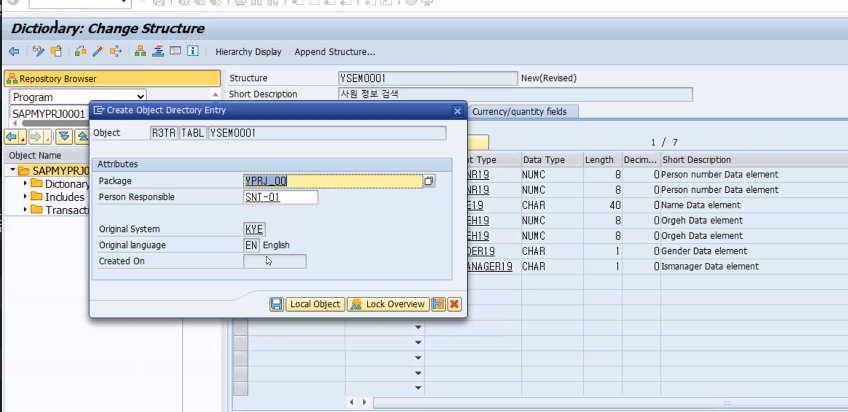The height and width of the screenshot is (412, 848).
Task: Click the table's horizontal scroll left arrow
Action: pyautogui.click(x=352, y=402)
